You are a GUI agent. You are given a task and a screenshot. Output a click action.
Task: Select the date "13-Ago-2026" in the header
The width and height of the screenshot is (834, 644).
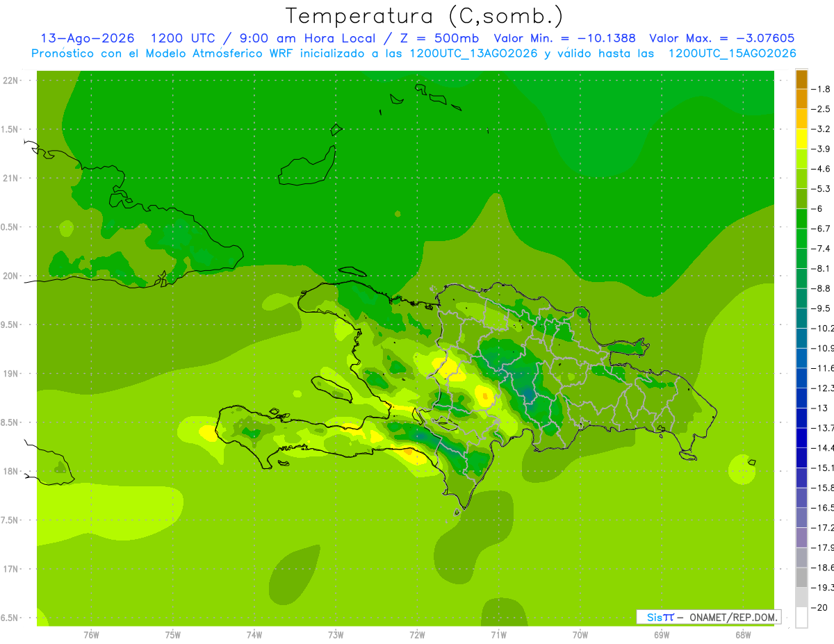(x=87, y=38)
